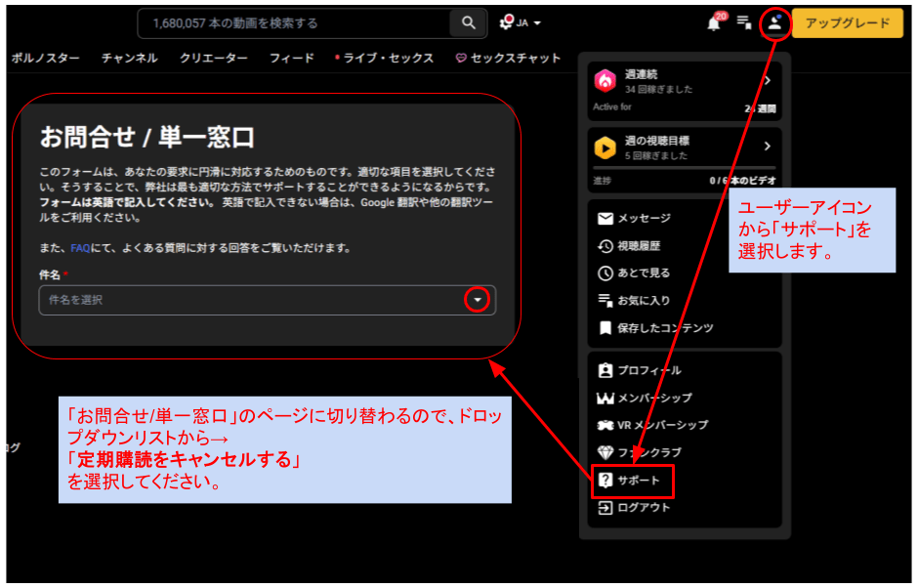918x588 pixels.
Task: Click the user account icon
Action: pyautogui.click(x=774, y=22)
